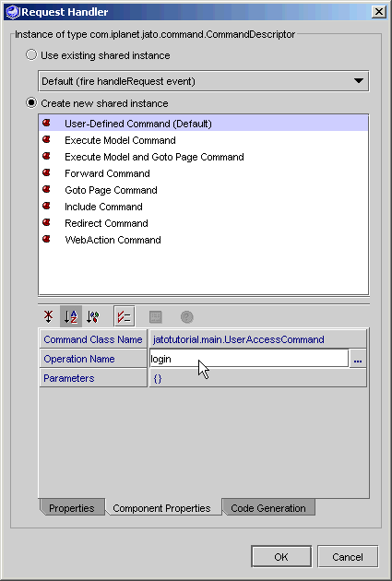The image size is (392, 581).
Task: Click the Parameters property label
Action: tap(93, 378)
